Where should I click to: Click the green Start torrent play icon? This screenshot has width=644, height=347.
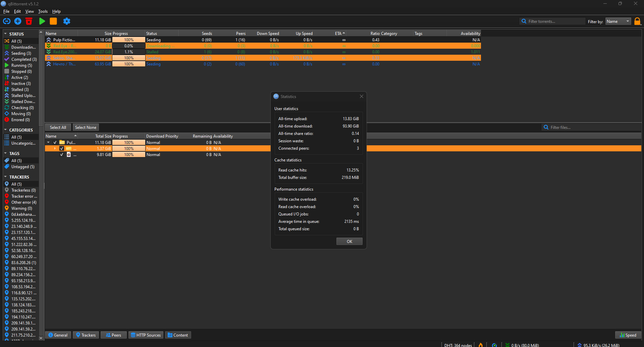pos(42,21)
